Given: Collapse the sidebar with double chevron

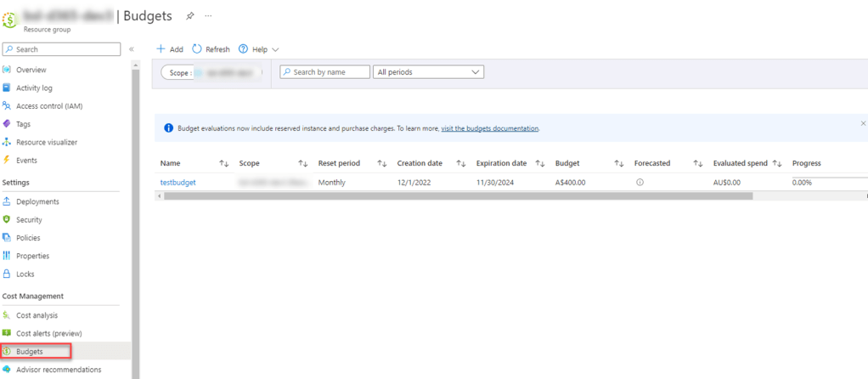Looking at the screenshot, I should [132, 49].
